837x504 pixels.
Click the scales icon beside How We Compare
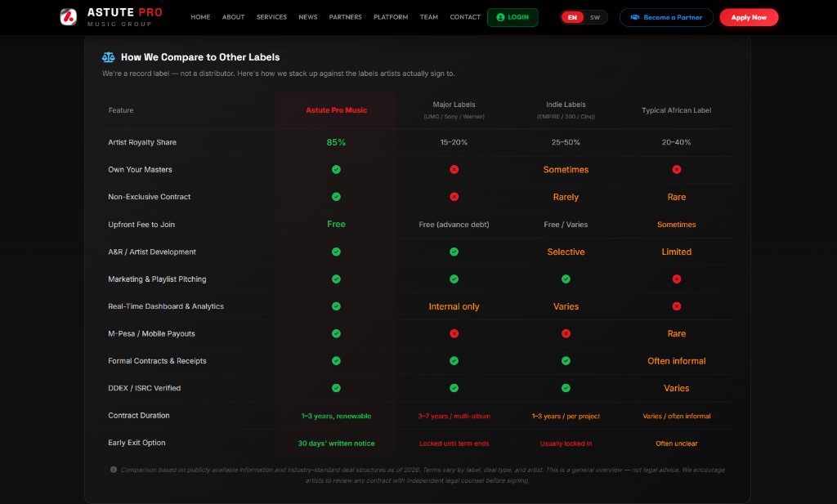pos(109,57)
